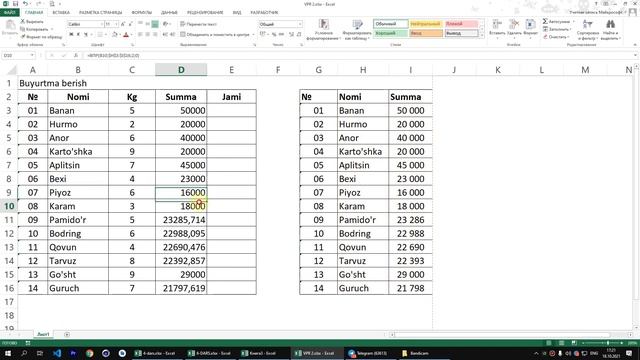
Task: Click the decrease decimal icon
Action: [299, 35]
